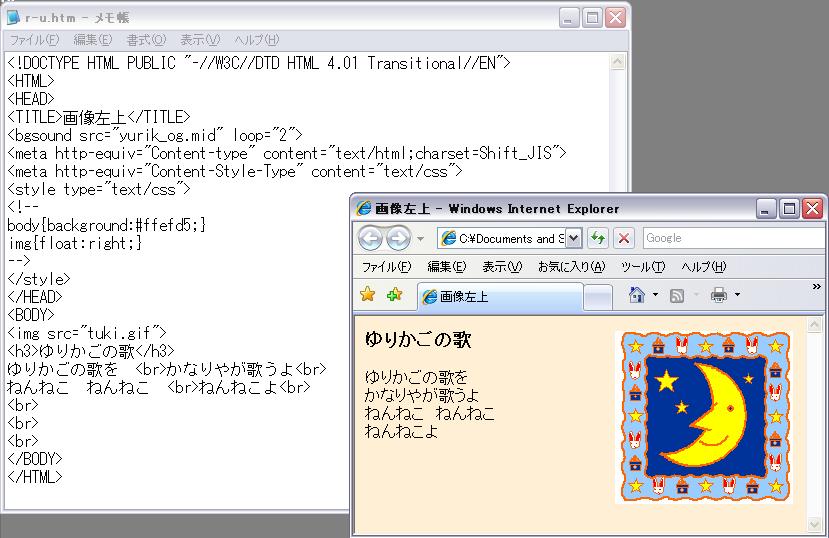Click the Print icon

click(719, 295)
